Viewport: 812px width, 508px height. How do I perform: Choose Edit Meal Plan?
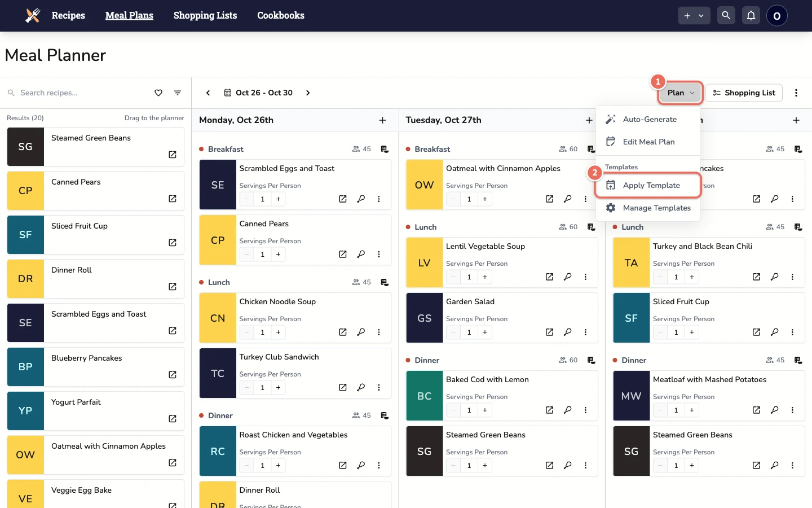coord(648,142)
